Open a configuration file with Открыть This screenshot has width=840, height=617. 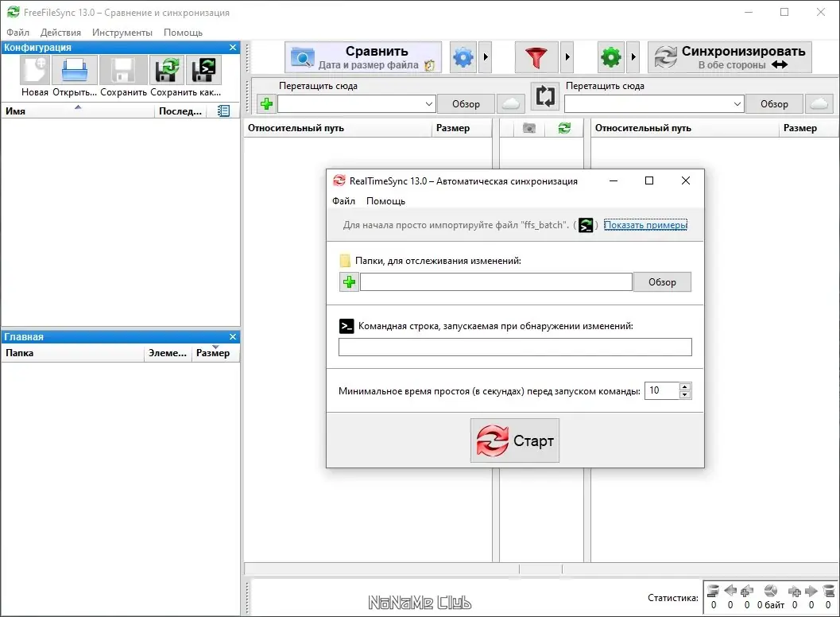tap(75, 70)
